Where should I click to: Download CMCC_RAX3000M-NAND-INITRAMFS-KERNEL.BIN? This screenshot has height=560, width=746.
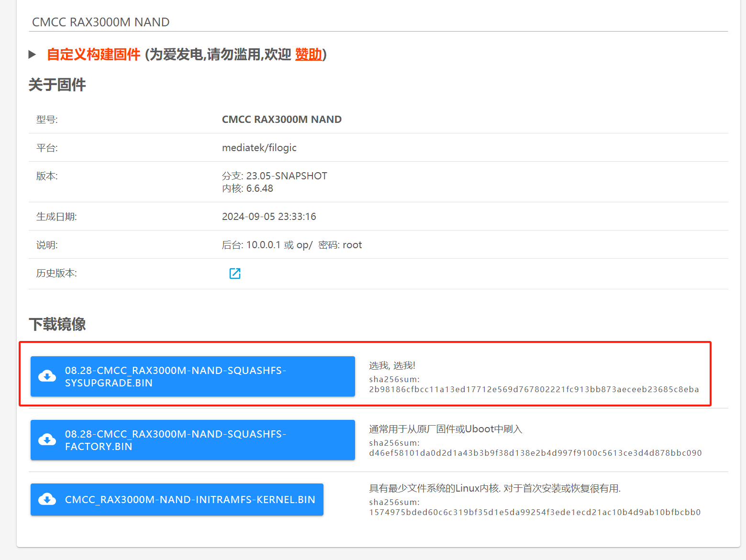[x=189, y=500]
